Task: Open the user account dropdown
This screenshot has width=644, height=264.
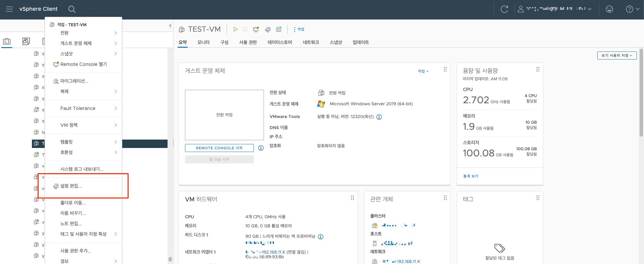Action: 555,9
